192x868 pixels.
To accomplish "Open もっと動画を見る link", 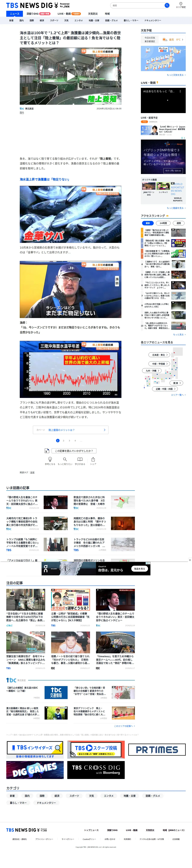I will click(176, 208).
